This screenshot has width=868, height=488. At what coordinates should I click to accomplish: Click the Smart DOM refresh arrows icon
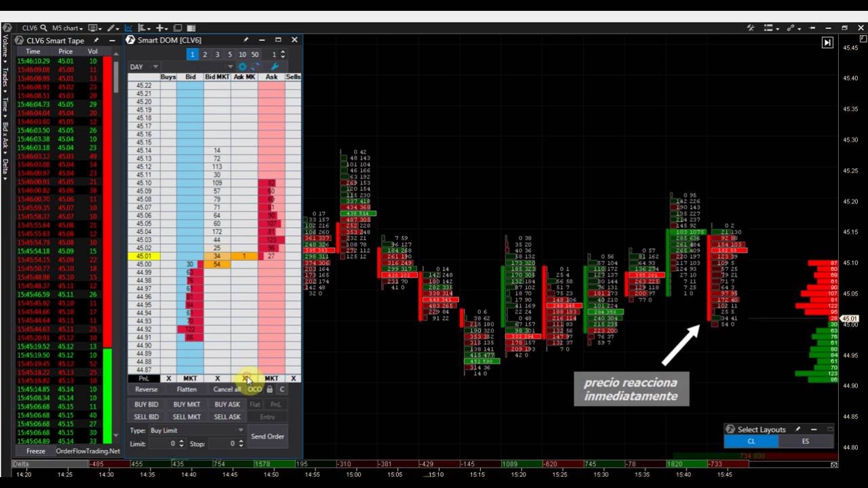[x=255, y=66]
